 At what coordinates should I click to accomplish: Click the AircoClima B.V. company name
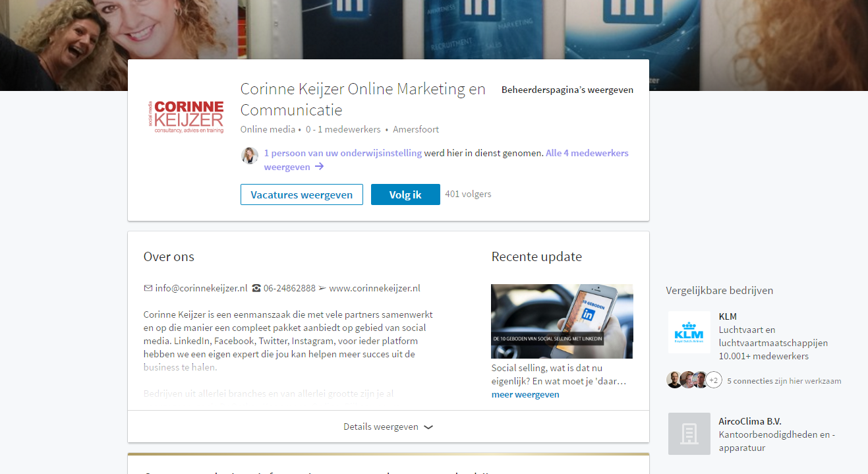point(750,421)
